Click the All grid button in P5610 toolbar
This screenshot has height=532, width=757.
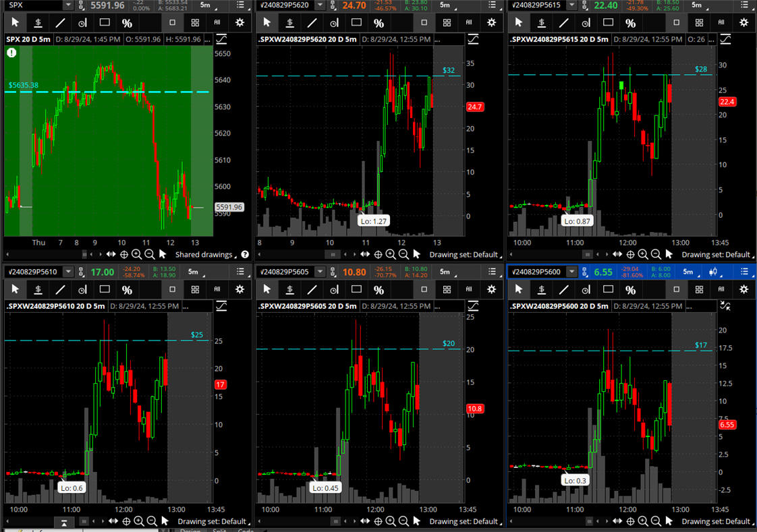(x=217, y=289)
